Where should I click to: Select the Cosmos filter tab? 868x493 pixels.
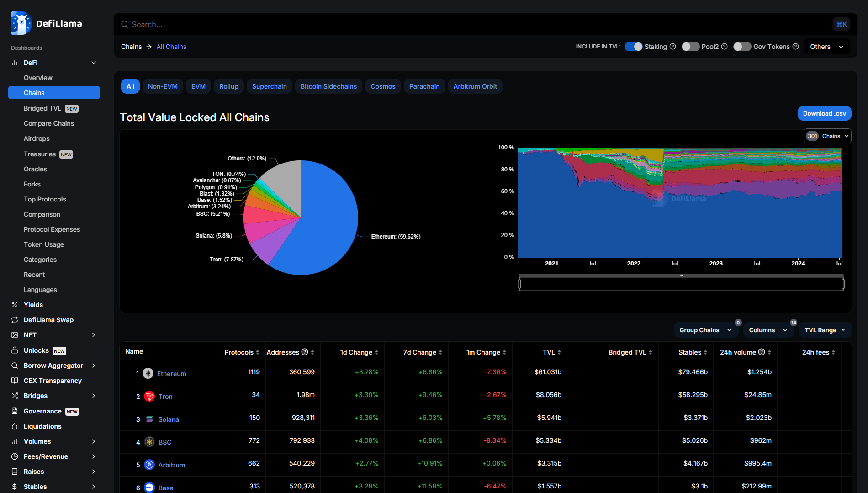point(383,86)
